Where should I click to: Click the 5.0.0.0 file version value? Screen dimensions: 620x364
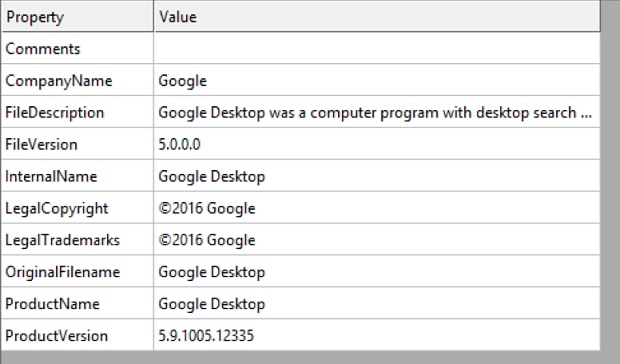coord(179,145)
